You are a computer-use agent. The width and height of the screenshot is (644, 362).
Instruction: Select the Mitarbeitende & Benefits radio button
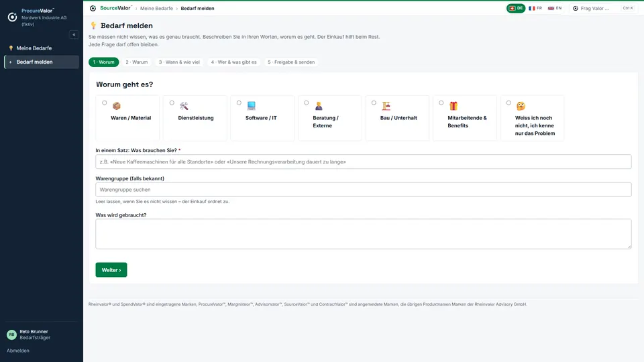pyautogui.click(x=441, y=103)
